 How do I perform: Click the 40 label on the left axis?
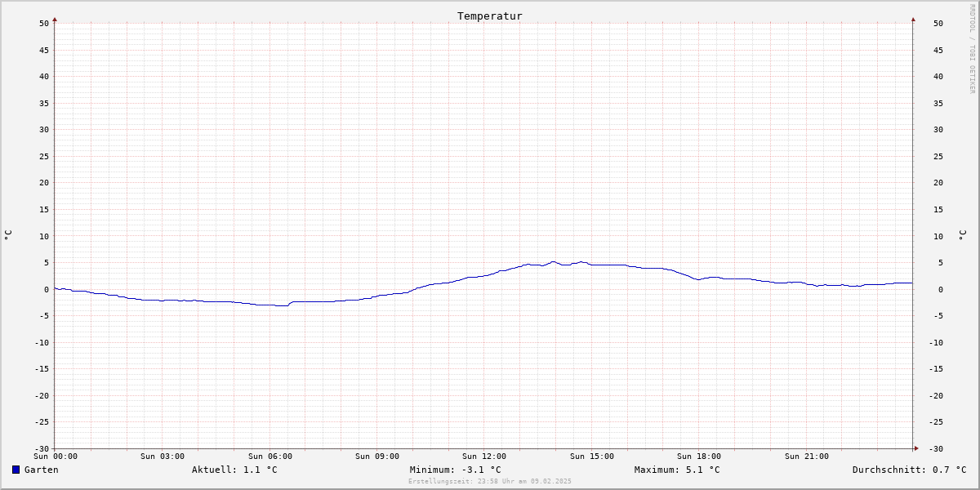(x=44, y=76)
